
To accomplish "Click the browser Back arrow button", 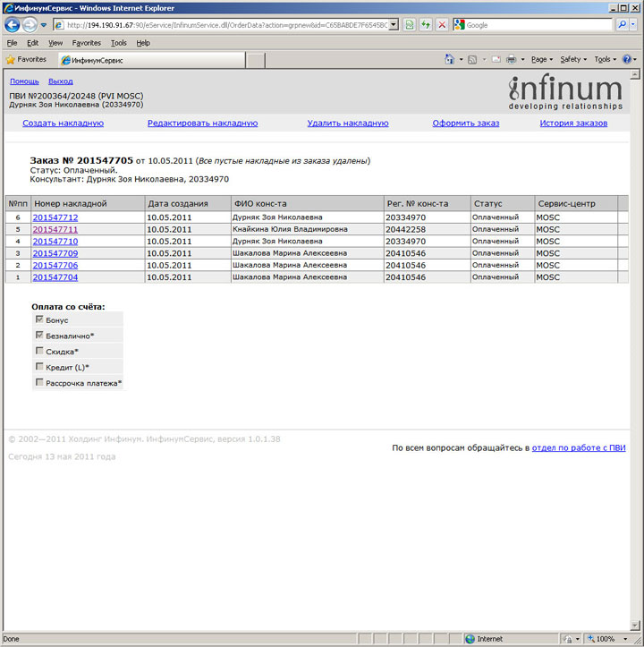I will point(13,25).
